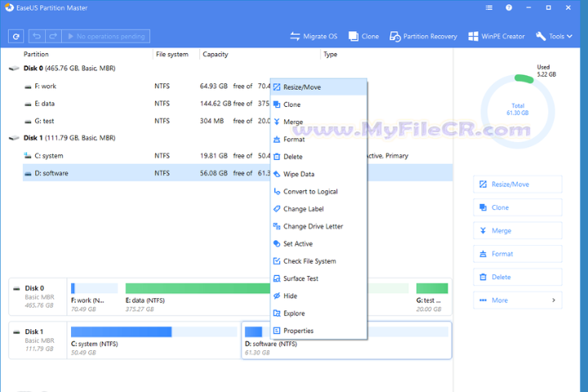Screen dimensions: 588x392
Task: Choose Hide in context menu
Action: pyautogui.click(x=318, y=296)
